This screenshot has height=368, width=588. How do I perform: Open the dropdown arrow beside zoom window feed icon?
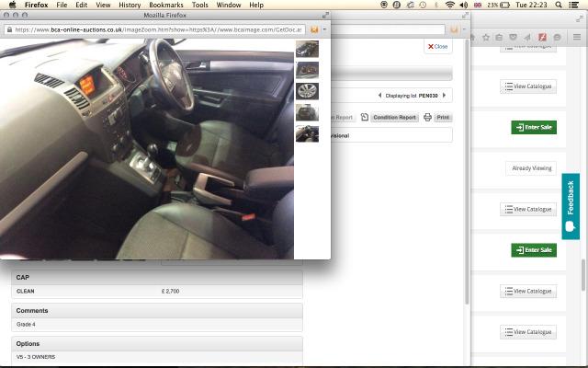click(324, 29)
